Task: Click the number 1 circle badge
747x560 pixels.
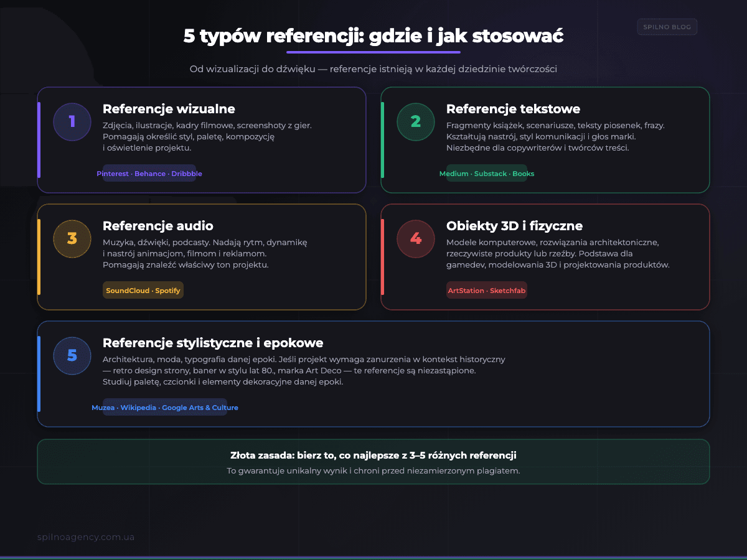Action: (x=72, y=121)
